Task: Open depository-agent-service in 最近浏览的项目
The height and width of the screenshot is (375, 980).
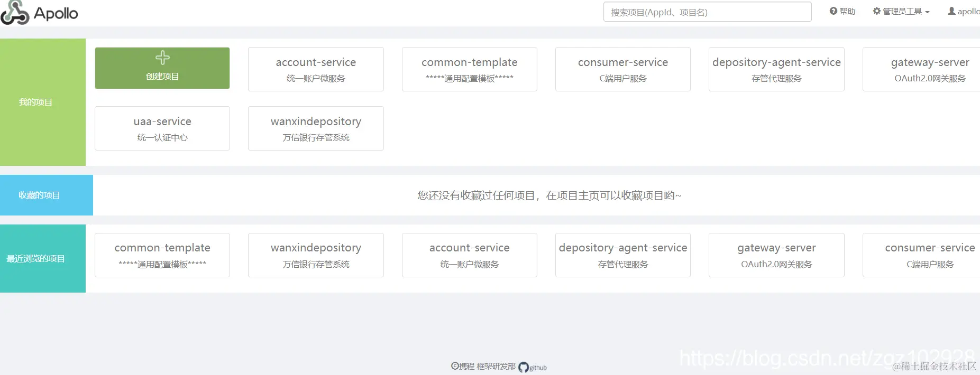Action: pyautogui.click(x=623, y=255)
